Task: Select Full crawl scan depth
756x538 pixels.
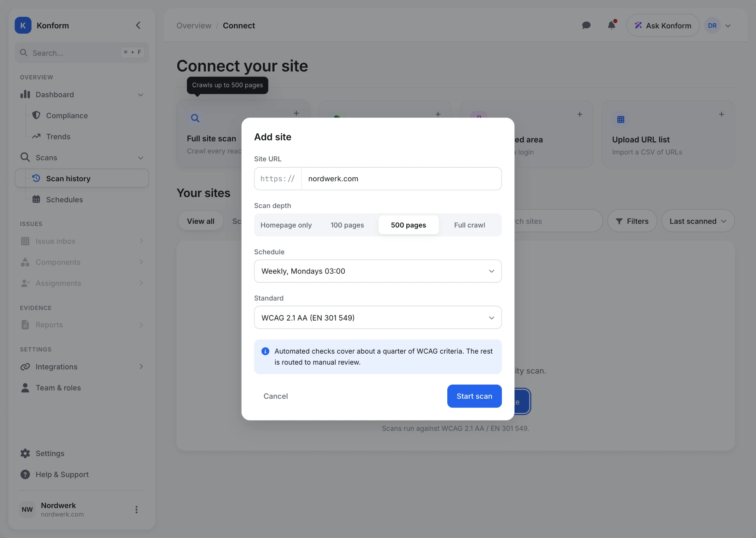Action: coord(469,225)
